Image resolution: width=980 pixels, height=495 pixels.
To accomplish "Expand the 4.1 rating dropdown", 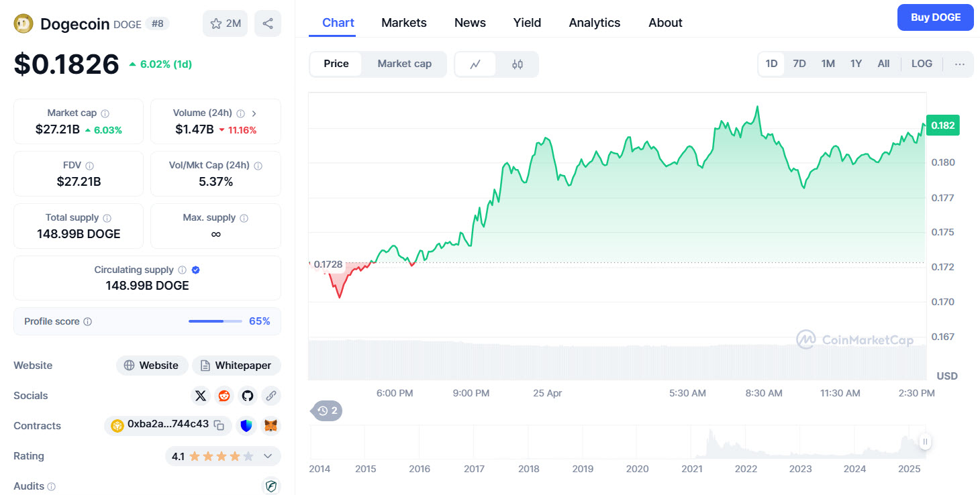I will (268, 456).
